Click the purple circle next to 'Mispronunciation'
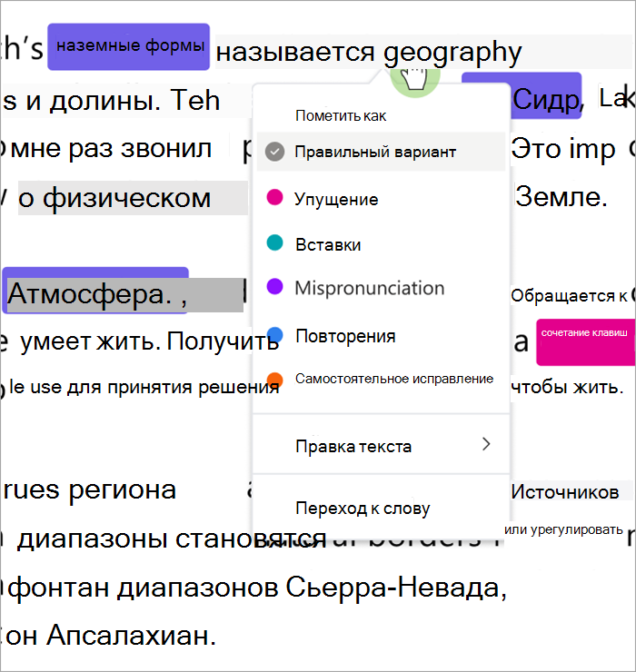This screenshot has width=636, height=672. pos(274,286)
